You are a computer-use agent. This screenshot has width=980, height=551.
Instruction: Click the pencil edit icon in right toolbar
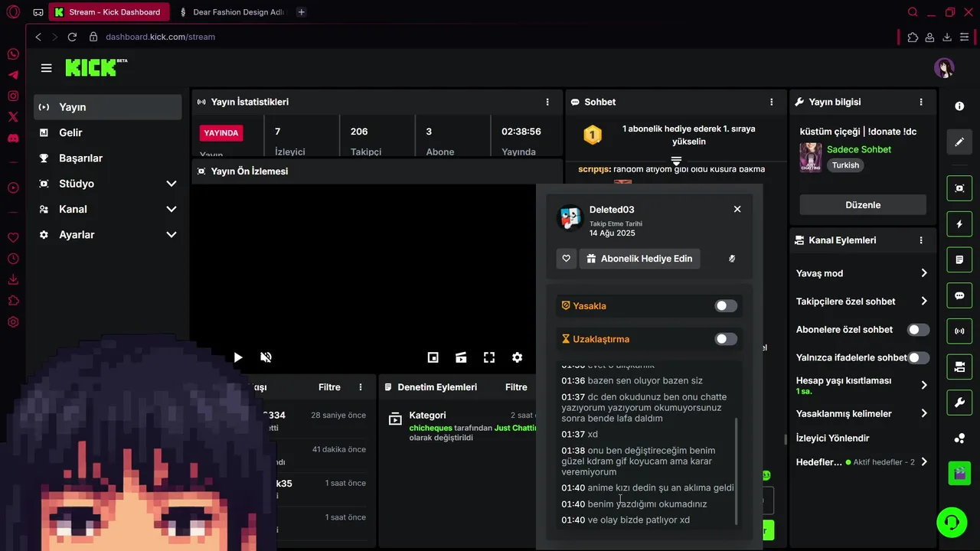959,142
